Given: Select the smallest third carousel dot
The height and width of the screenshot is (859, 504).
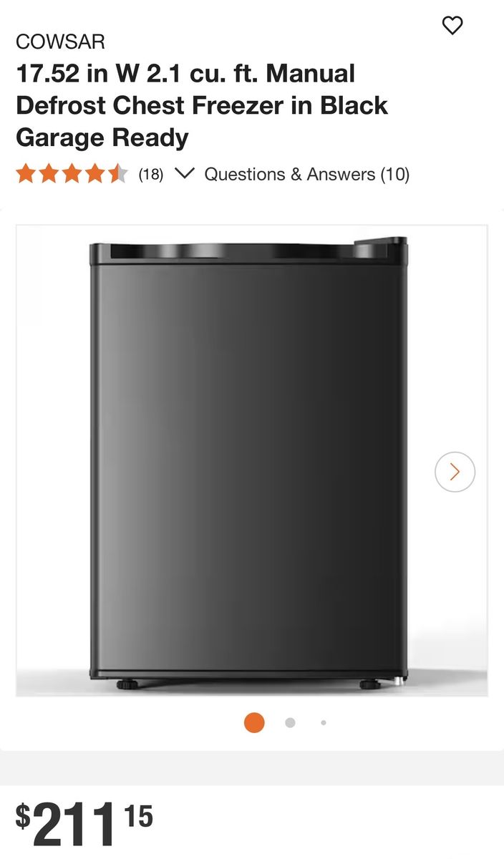Looking at the screenshot, I should (x=324, y=723).
